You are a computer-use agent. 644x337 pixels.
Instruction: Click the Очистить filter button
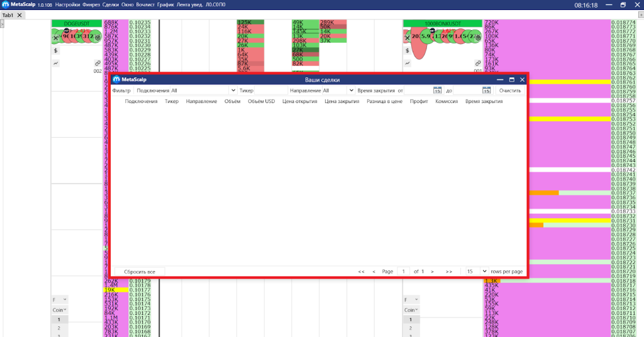509,91
